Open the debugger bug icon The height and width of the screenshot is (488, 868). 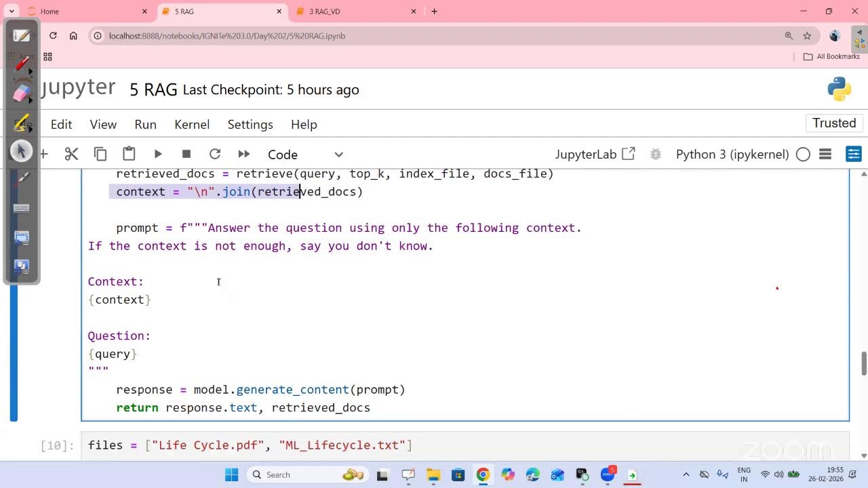pos(656,155)
